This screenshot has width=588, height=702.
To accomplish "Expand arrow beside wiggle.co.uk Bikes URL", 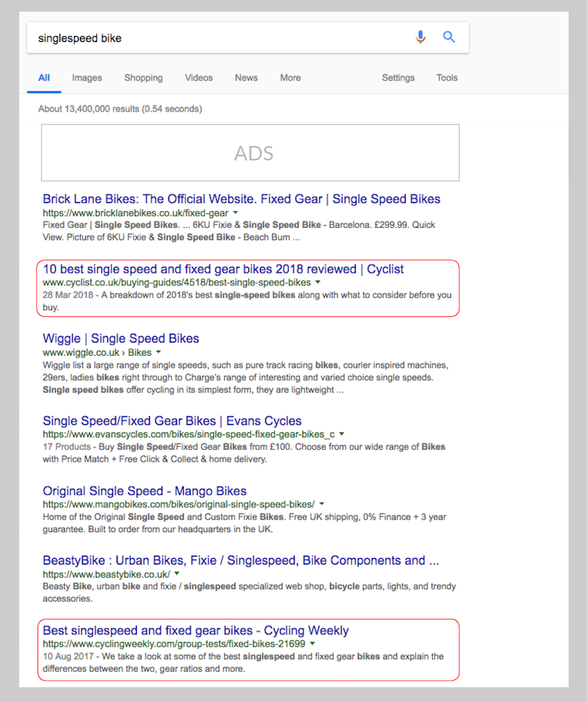I will pyautogui.click(x=159, y=352).
